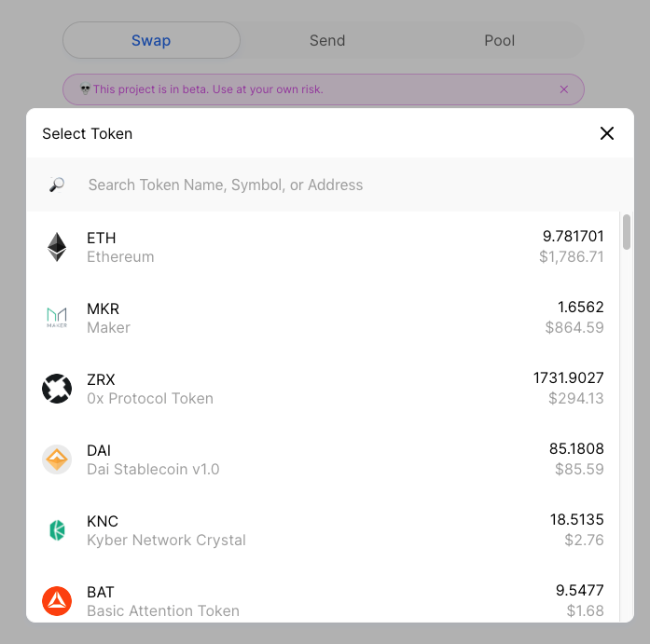The image size is (650, 644).
Task: Click the 0x Protocol token logo
Action: click(57, 389)
